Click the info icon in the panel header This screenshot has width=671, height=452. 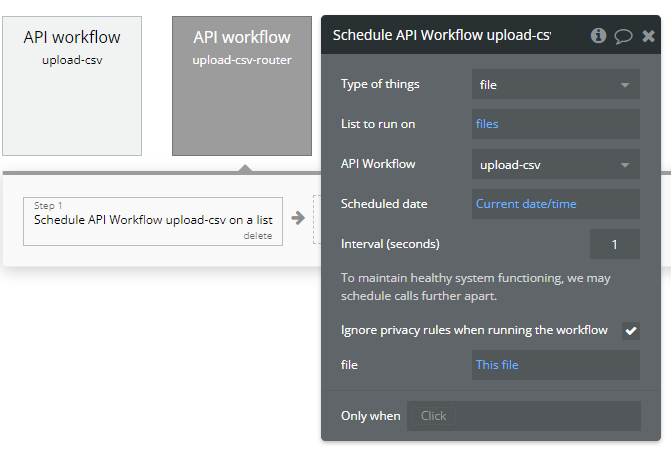(x=599, y=35)
